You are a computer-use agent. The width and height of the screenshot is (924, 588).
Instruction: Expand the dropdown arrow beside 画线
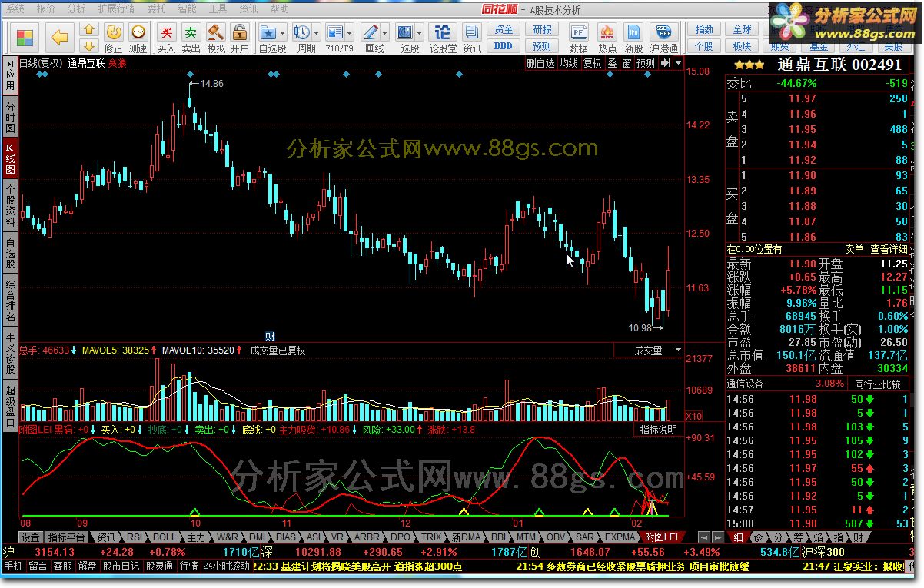(385, 33)
